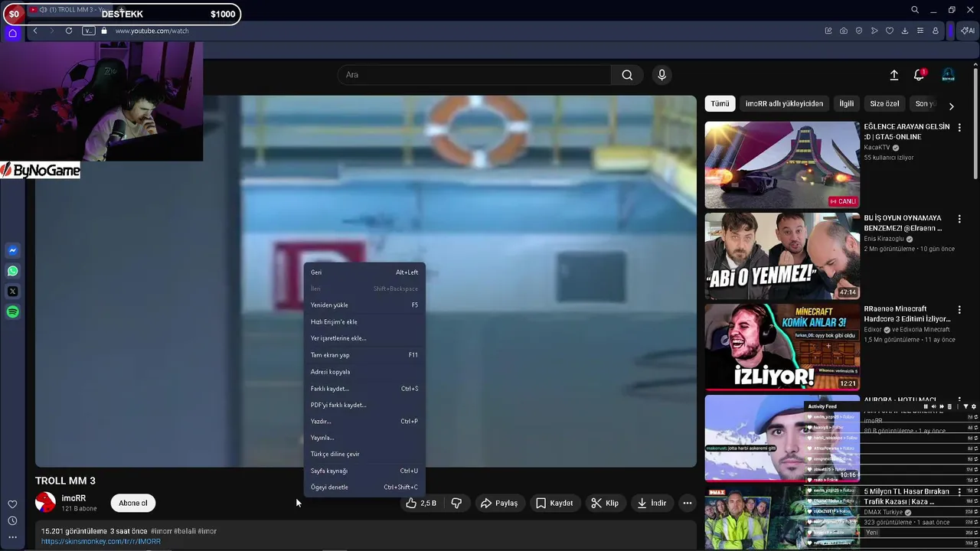Choose Yayınla in the context menu
This screenshot has height=551, width=980.
[364, 438]
